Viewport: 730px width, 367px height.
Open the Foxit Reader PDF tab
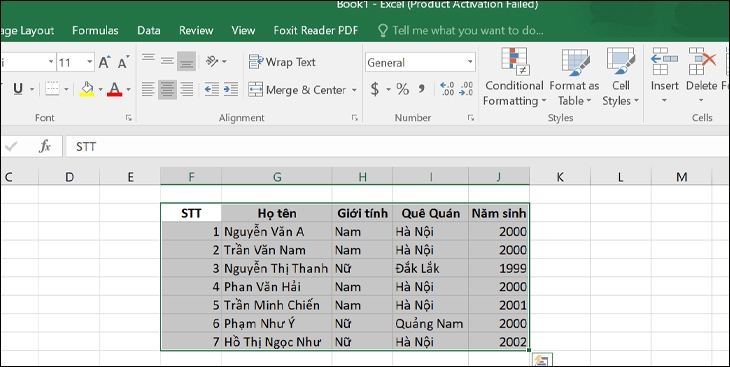(316, 31)
